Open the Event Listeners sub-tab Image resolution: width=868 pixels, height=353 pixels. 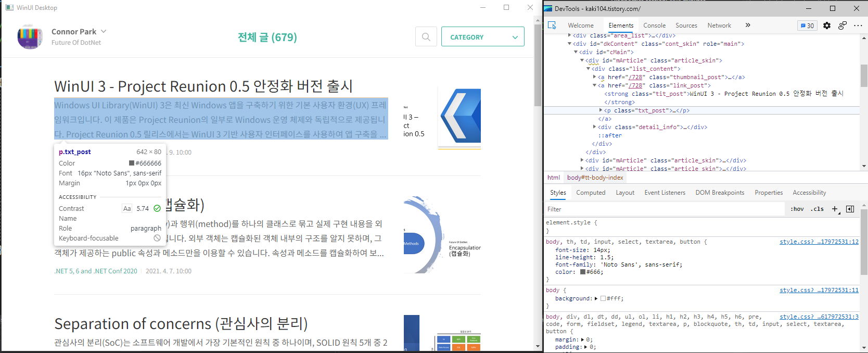coord(665,193)
